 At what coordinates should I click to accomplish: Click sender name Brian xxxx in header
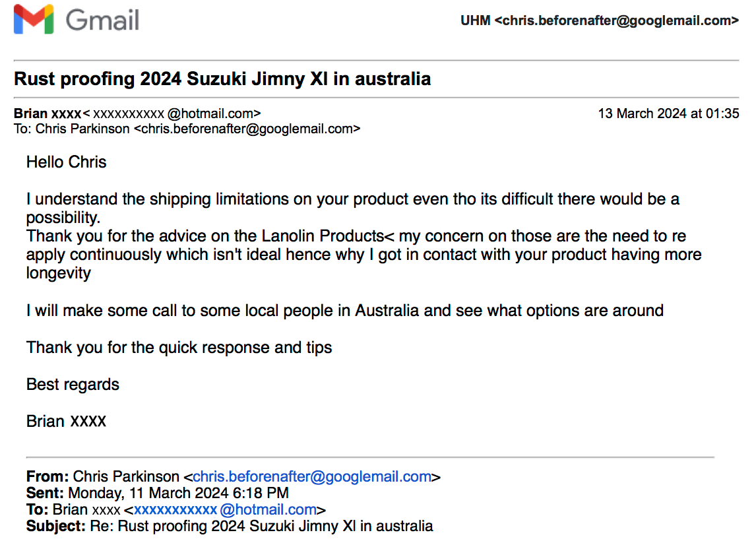[x=47, y=113]
